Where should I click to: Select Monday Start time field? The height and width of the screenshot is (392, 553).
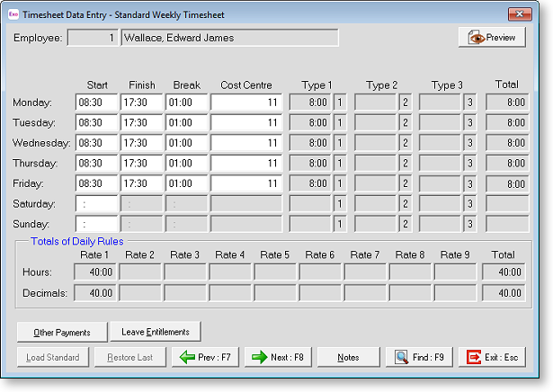click(x=97, y=102)
